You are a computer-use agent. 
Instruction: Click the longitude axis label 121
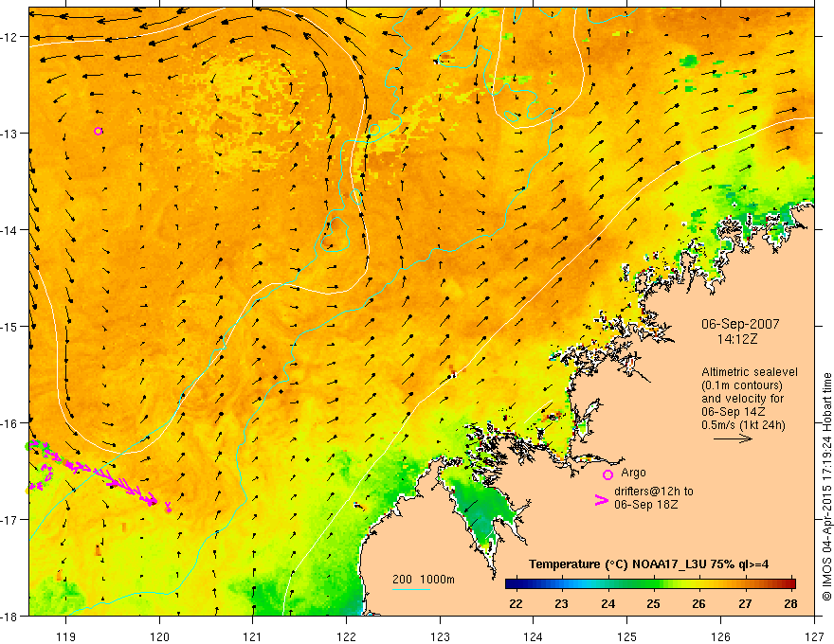(253, 636)
